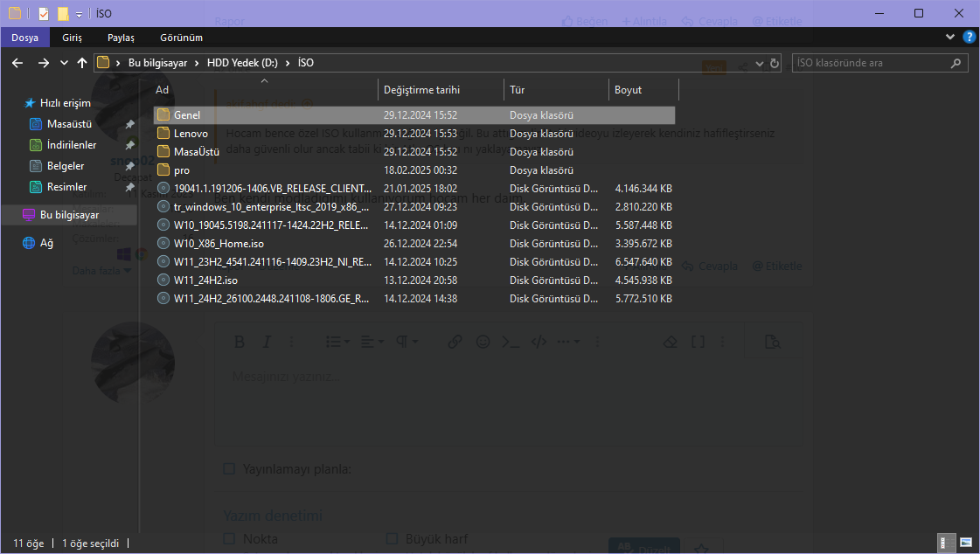Screen dimensions: 980x554
Task: Toggle Büyük harf checkbox in the background page
Action: point(392,538)
